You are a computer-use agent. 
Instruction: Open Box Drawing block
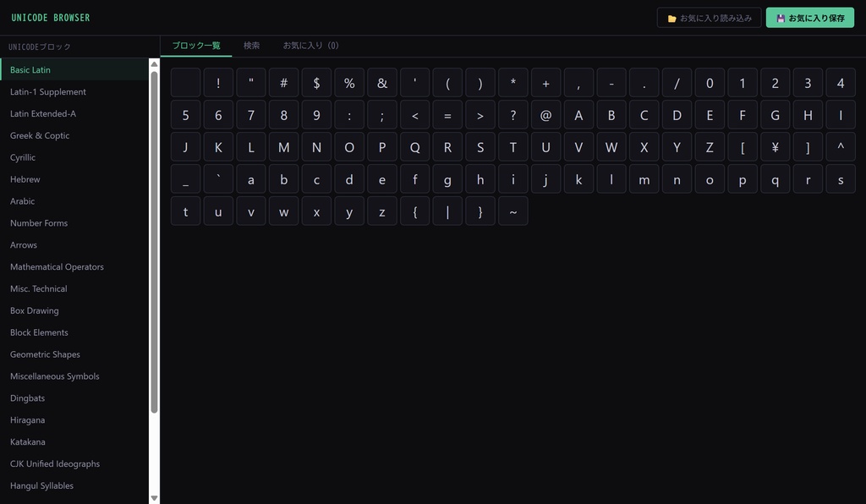(74, 311)
